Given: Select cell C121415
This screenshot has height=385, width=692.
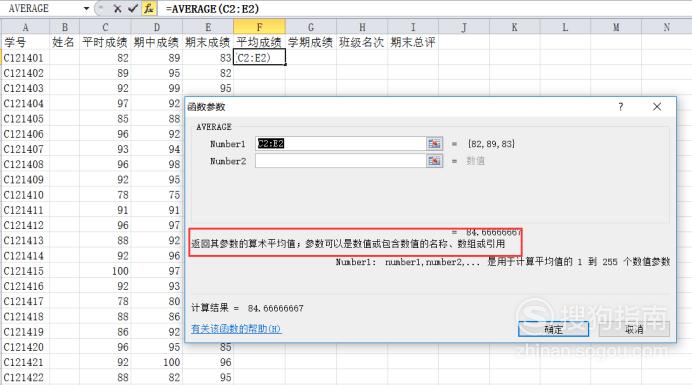Looking at the screenshot, I should point(26,271).
